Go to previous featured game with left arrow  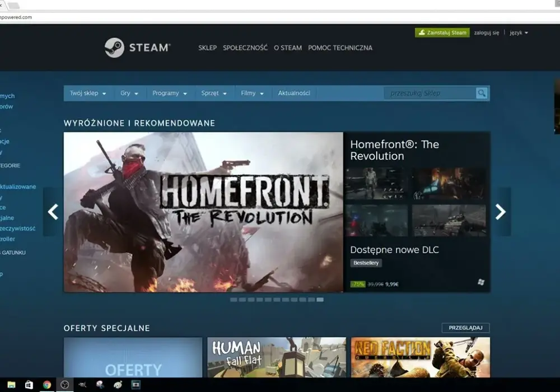(53, 212)
